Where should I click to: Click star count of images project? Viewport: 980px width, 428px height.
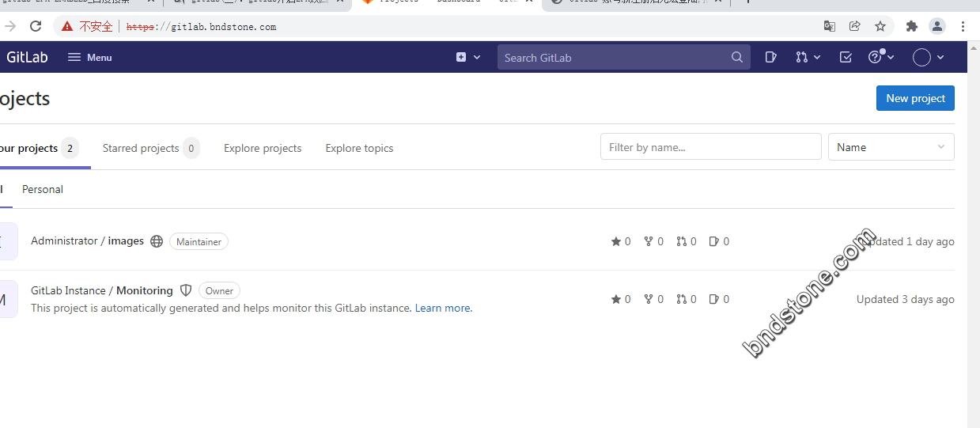[x=621, y=241]
